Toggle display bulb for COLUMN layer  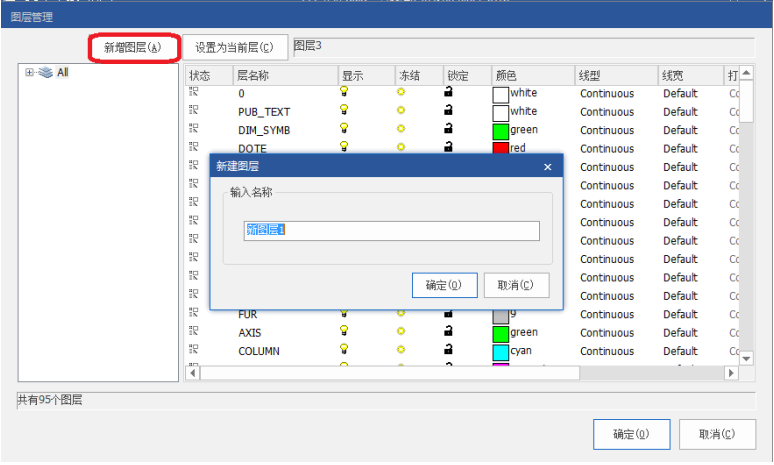tap(344, 349)
